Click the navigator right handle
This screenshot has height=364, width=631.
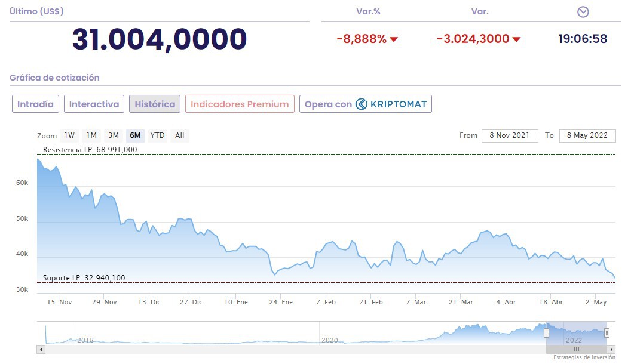click(x=607, y=332)
